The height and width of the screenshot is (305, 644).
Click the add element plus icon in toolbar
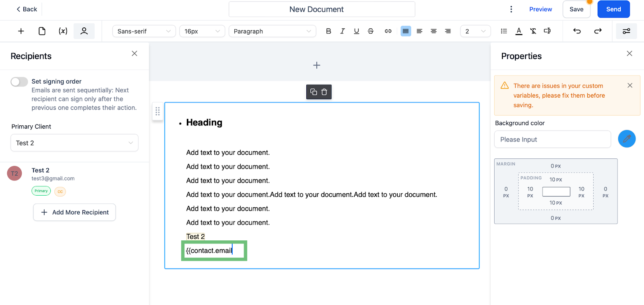(21, 31)
